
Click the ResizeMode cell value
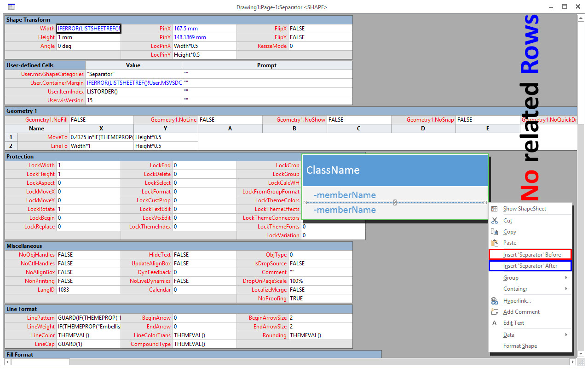click(x=320, y=46)
